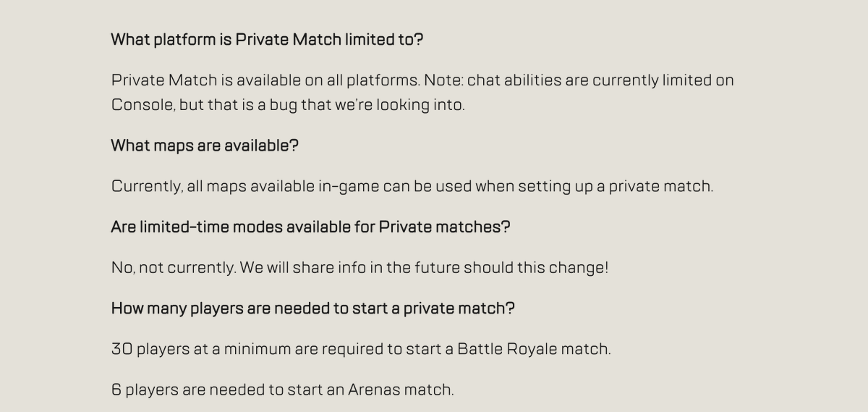Click the line starting 'Console, but that is a bug'

(288, 104)
